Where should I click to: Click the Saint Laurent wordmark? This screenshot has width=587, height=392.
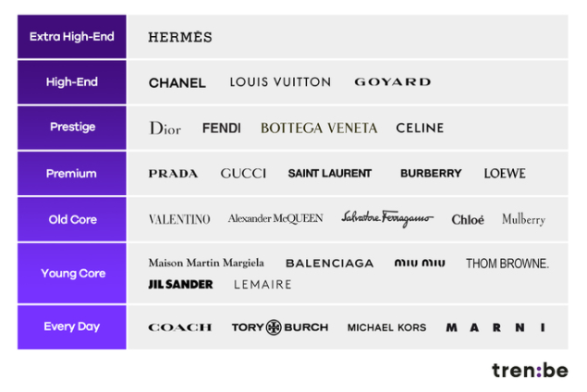point(330,173)
